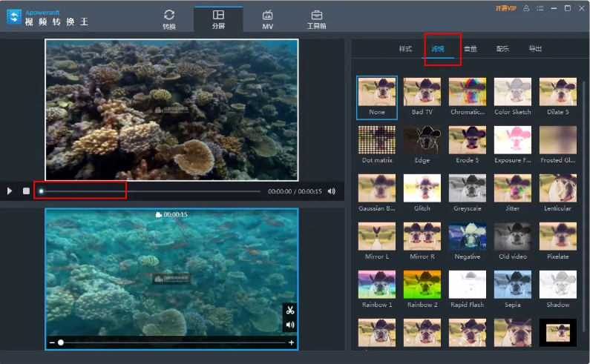
Task: Toggle mute with the preview player speaker
Action: pyautogui.click(x=332, y=191)
